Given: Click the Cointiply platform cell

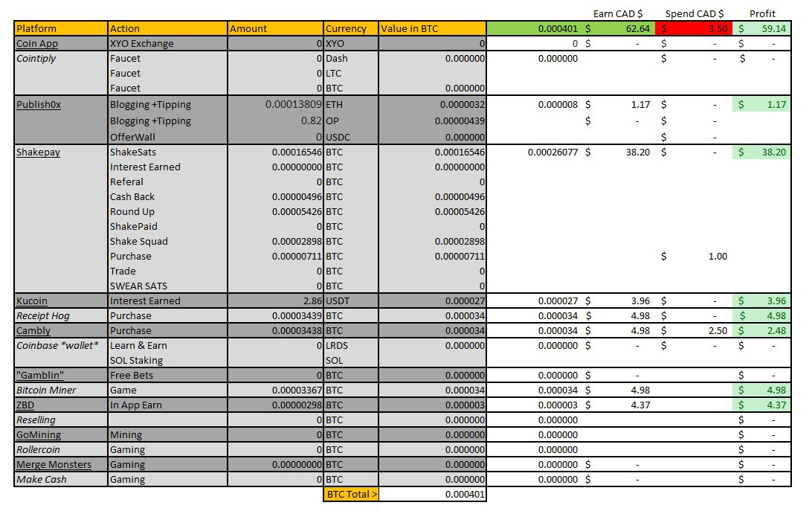Looking at the screenshot, I should [x=61, y=59].
